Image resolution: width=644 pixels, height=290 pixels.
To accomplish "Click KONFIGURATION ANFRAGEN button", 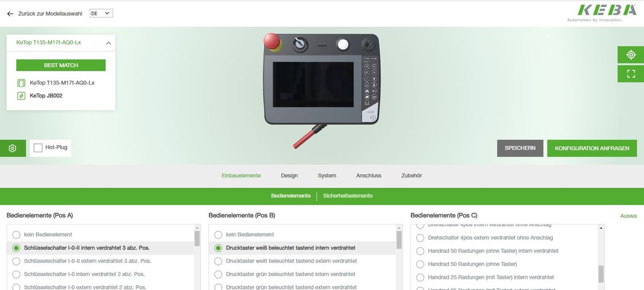I will [x=592, y=148].
